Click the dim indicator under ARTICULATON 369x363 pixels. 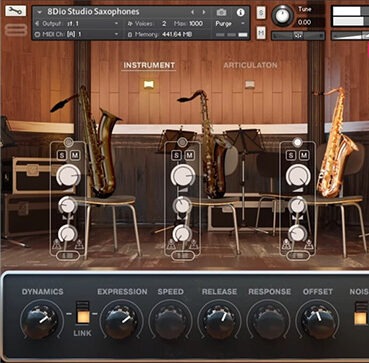click(x=250, y=84)
